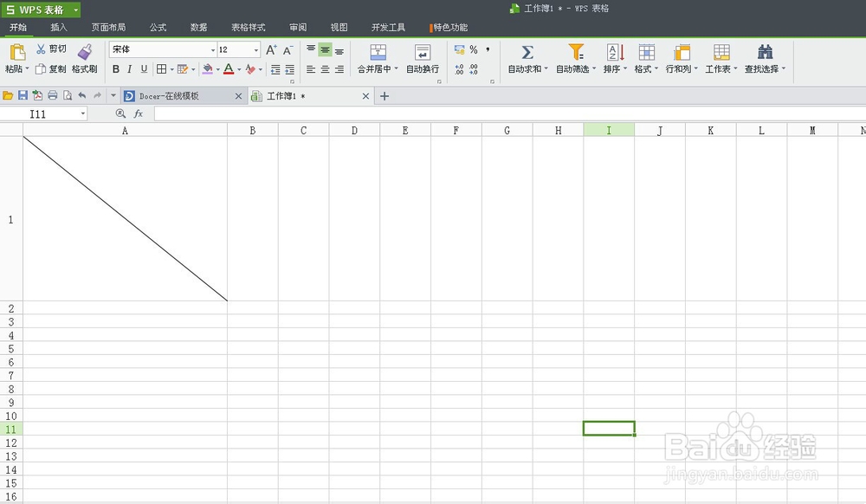Screen dimensions: 866x504
Task: Click the print preview icon
Action: [68, 95]
